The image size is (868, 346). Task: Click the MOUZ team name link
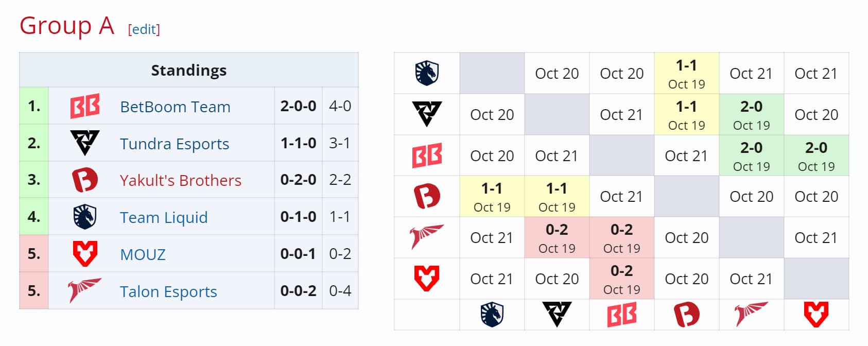click(x=143, y=254)
